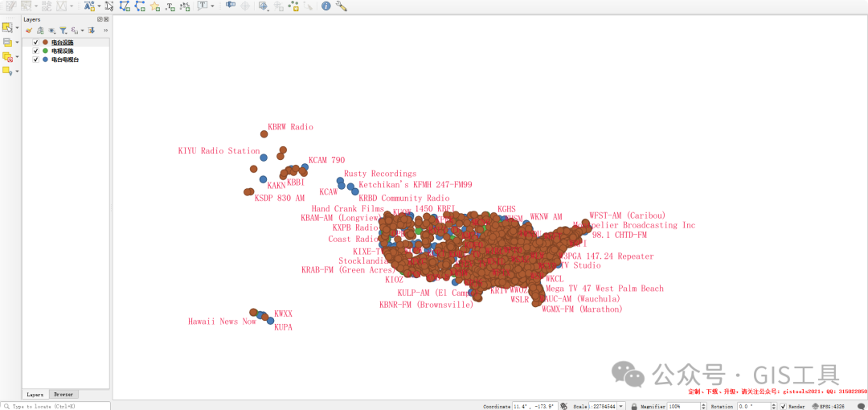Image resolution: width=868 pixels, height=410 pixels.
Task: Switch to the Browser tab
Action: [63, 394]
